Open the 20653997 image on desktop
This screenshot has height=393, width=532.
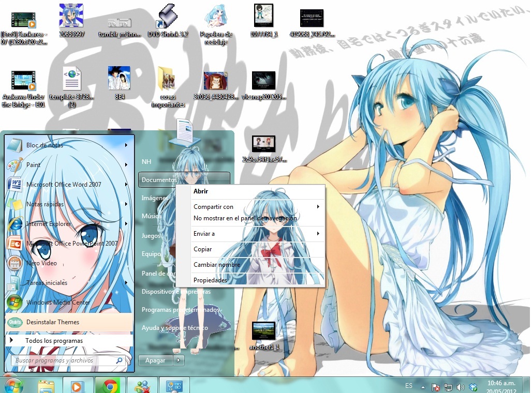(x=71, y=20)
